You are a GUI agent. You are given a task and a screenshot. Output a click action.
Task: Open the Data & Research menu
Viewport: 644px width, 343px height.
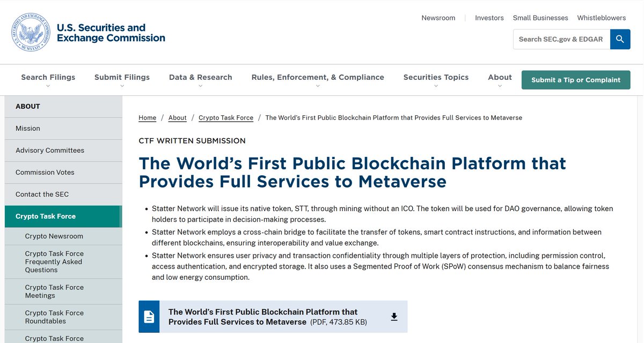[x=201, y=77]
